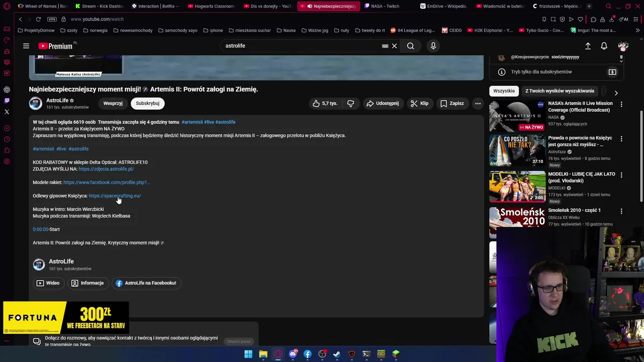644x362 pixels.
Task: Go back to previous page
Action: (x=20, y=19)
